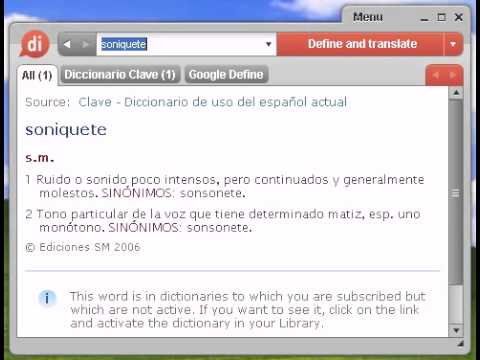The image size is (480, 360).
Task: Show next tabs with the red right arrow
Action: point(452,75)
